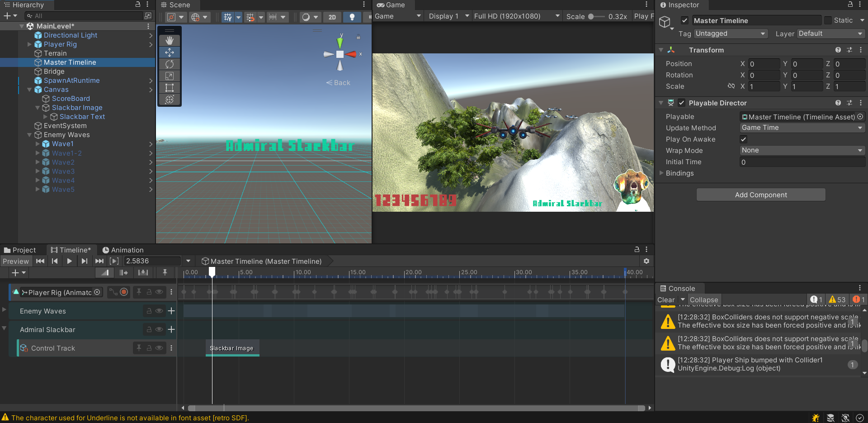Click Timeline play button
The height and width of the screenshot is (423, 868).
pyautogui.click(x=69, y=261)
